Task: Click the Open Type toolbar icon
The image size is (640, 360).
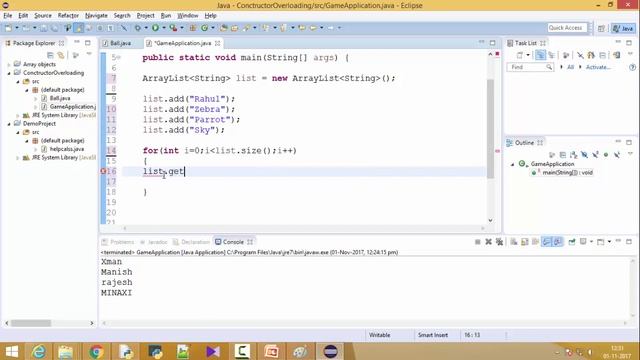Action: (223, 28)
